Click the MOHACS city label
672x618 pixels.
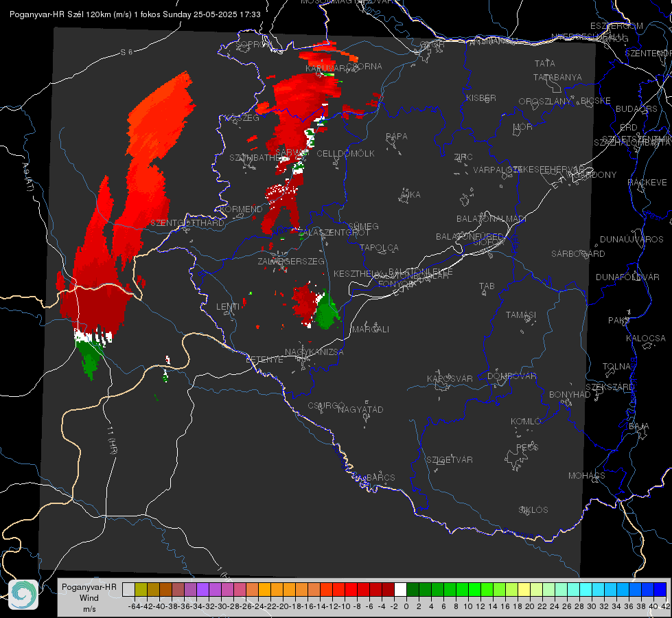[x=587, y=475]
